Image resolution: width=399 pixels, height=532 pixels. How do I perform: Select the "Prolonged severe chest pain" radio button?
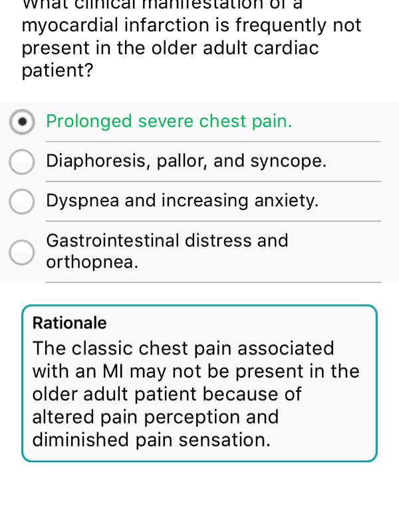coord(23,122)
